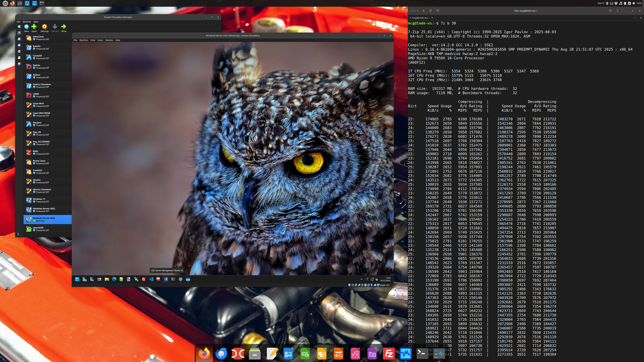644x362 pixels.
Task: Select the Rocky Linux virtual machine
Action: 47,162
